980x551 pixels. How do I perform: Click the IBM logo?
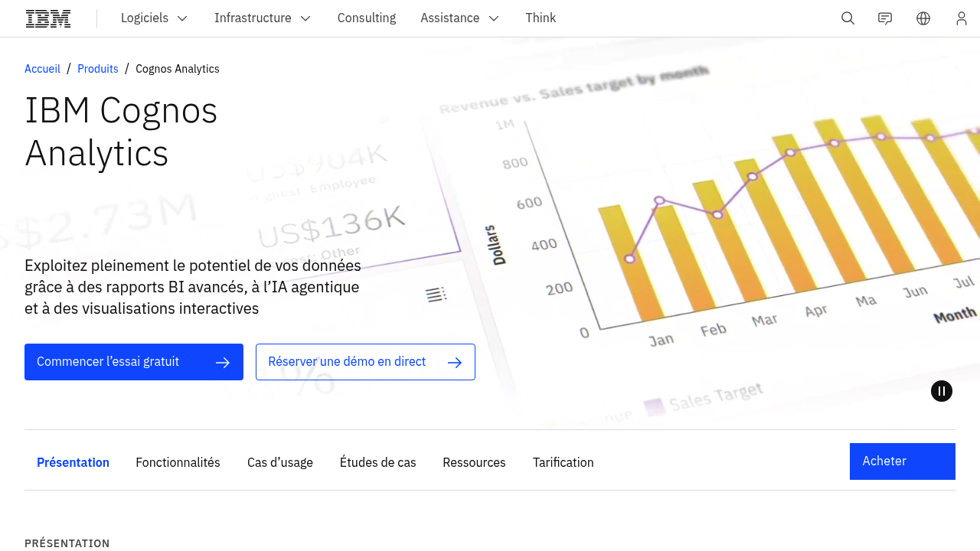point(48,18)
